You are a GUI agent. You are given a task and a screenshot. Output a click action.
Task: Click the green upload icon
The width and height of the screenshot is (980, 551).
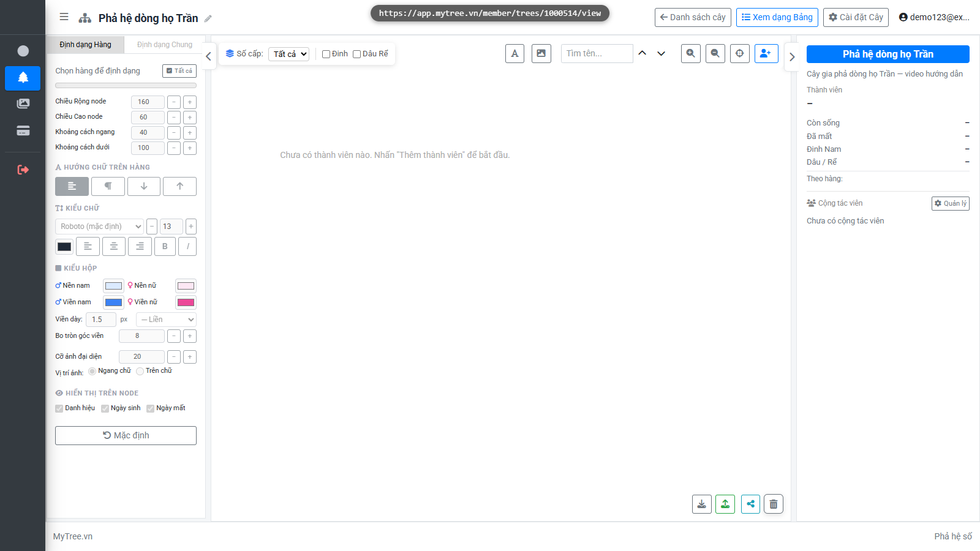click(x=725, y=504)
